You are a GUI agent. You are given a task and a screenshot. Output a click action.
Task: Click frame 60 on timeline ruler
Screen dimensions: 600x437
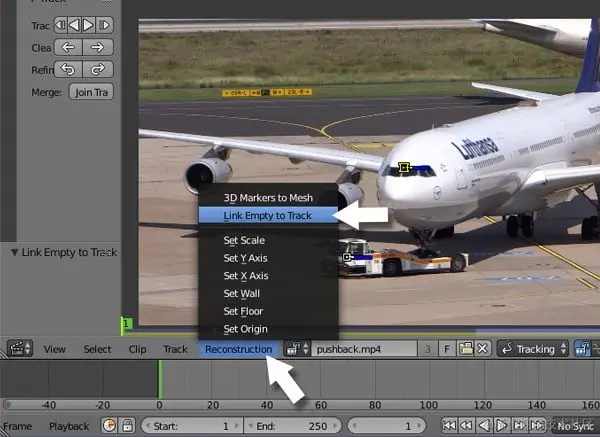coord(321,405)
